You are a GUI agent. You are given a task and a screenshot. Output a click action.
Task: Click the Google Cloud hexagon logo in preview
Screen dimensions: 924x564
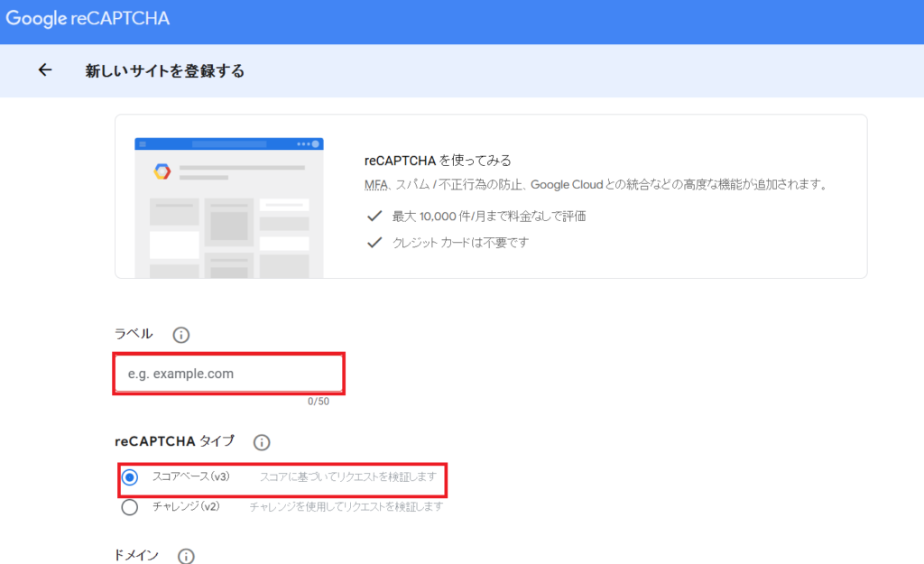pyautogui.click(x=162, y=171)
